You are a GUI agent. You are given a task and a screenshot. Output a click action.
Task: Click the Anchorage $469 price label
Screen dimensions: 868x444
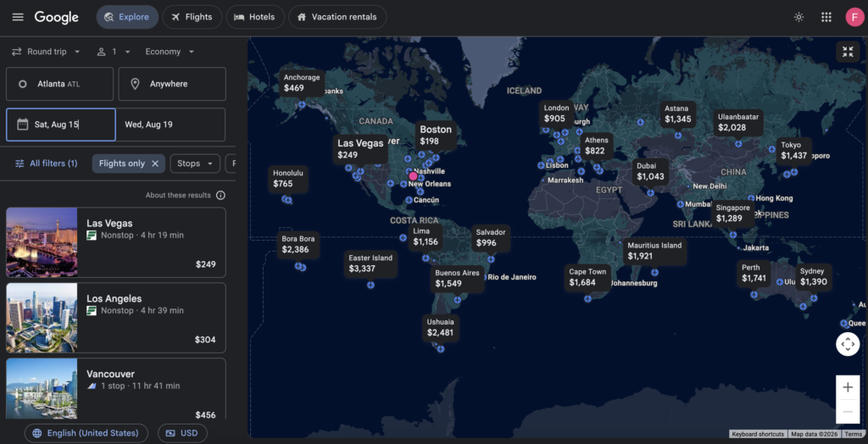point(302,83)
